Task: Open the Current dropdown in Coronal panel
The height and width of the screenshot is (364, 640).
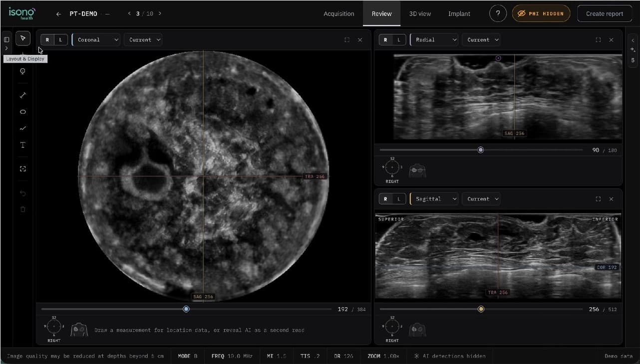Action: (x=143, y=40)
